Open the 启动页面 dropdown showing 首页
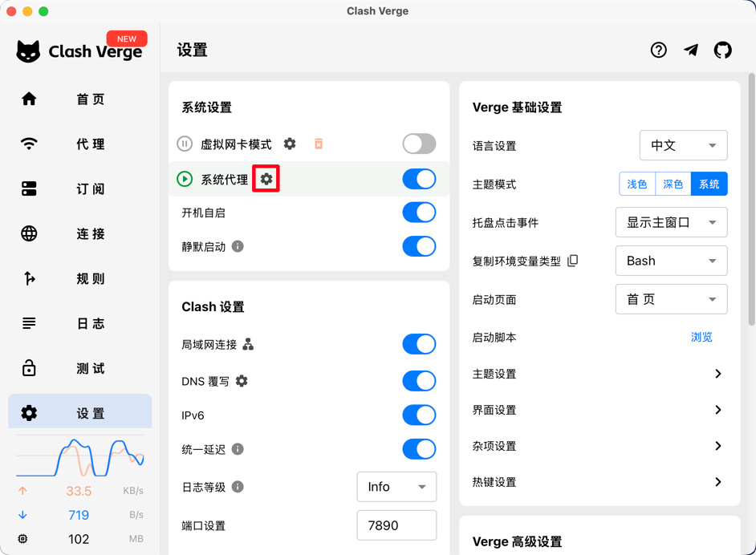Screen dimensions: 756x555 coord(671,299)
